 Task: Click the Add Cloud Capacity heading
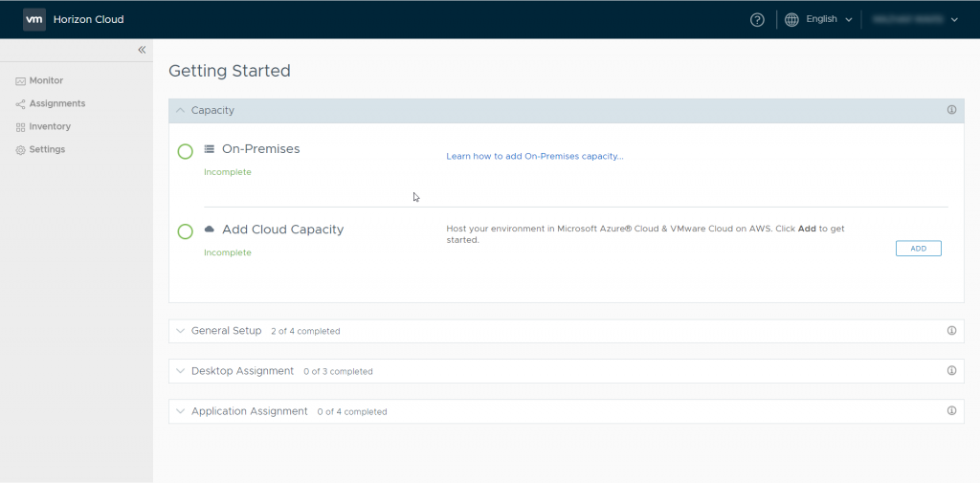(x=282, y=230)
